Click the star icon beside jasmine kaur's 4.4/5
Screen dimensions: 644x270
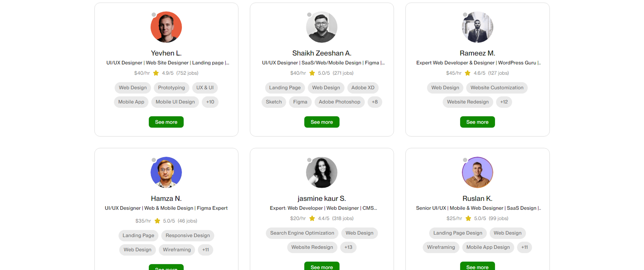tap(312, 218)
